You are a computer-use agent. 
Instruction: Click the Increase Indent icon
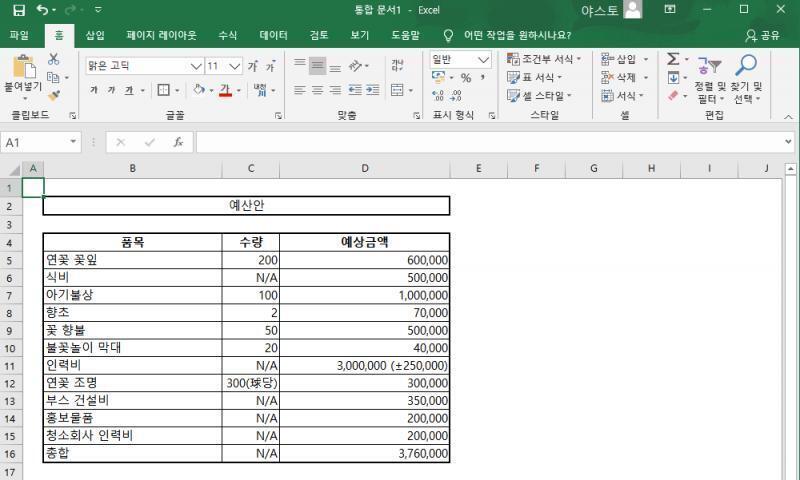[x=372, y=90]
